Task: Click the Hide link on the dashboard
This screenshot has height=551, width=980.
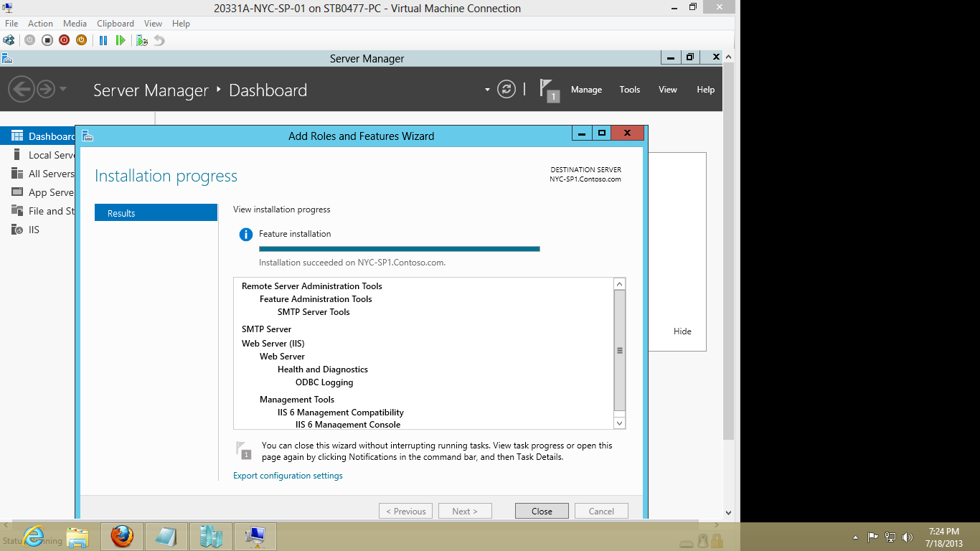Action: (682, 331)
